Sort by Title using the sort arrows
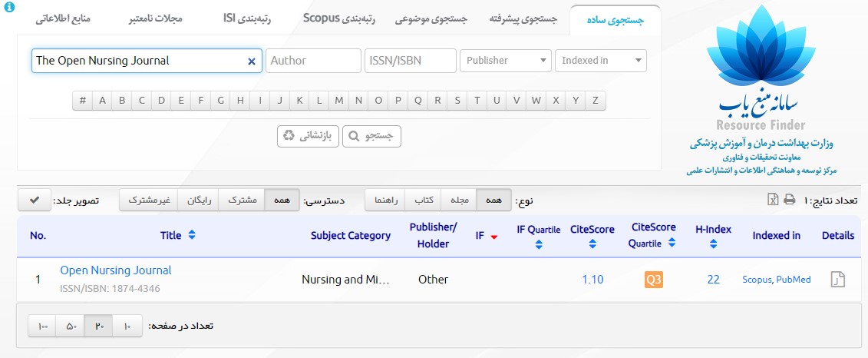The width and height of the screenshot is (868, 358). [x=192, y=235]
